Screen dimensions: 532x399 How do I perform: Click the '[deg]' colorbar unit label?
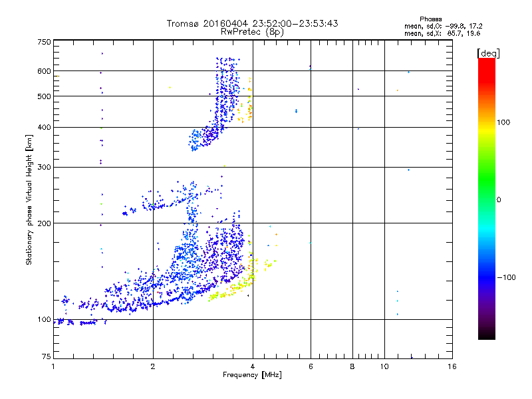(488, 53)
